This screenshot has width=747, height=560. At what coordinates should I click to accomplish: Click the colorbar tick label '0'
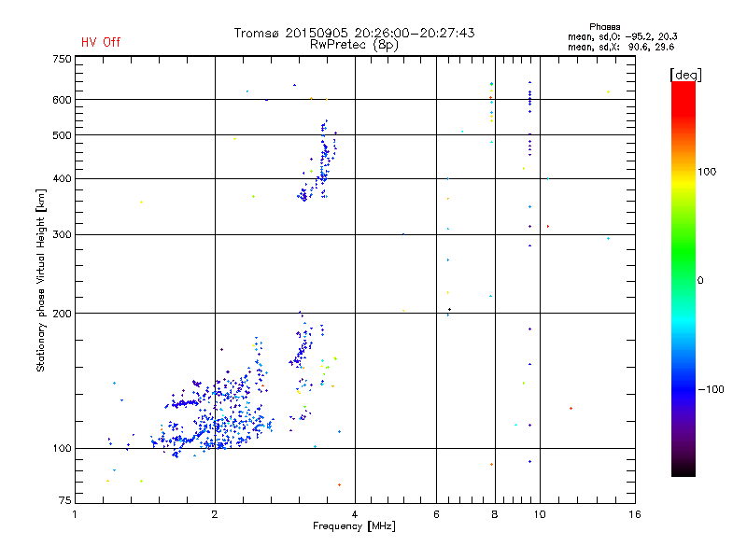700,281
